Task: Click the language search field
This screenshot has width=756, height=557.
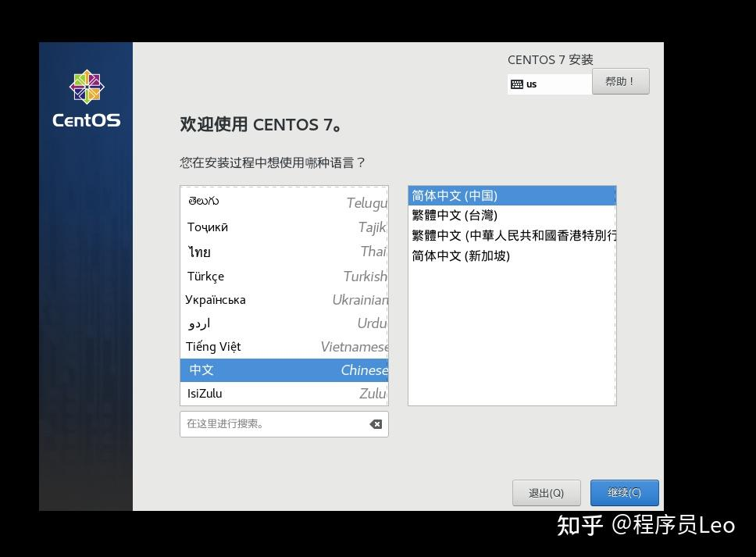Action: (284, 424)
